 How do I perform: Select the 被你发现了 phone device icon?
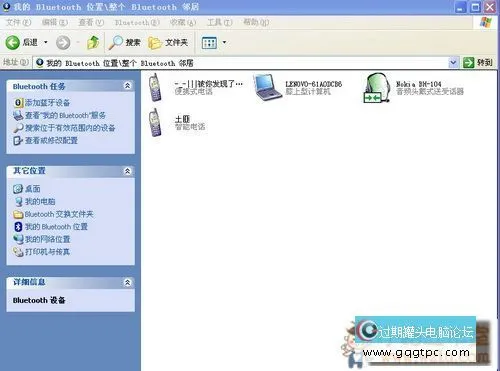[155, 87]
